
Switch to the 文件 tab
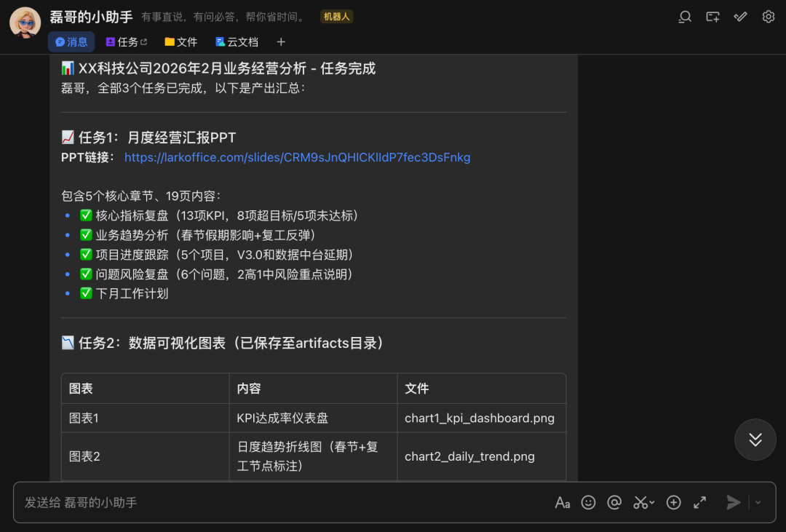[180, 42]
